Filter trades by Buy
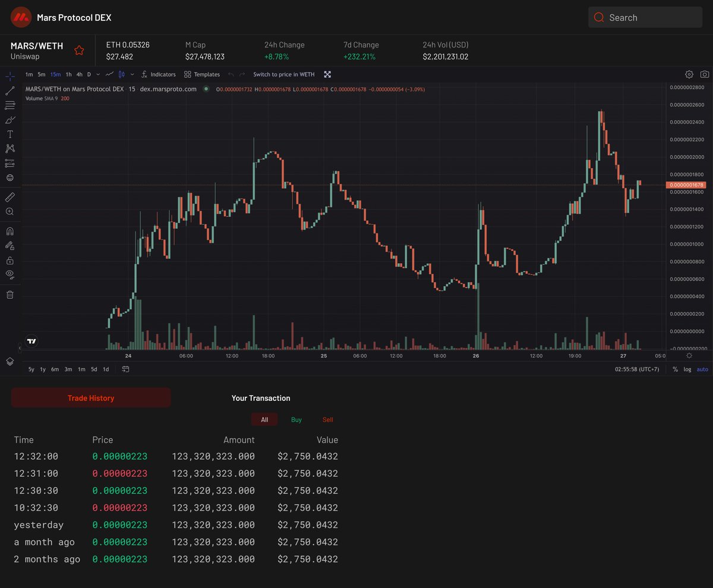This screenshot has height=588, width=713. pos(296,419)
